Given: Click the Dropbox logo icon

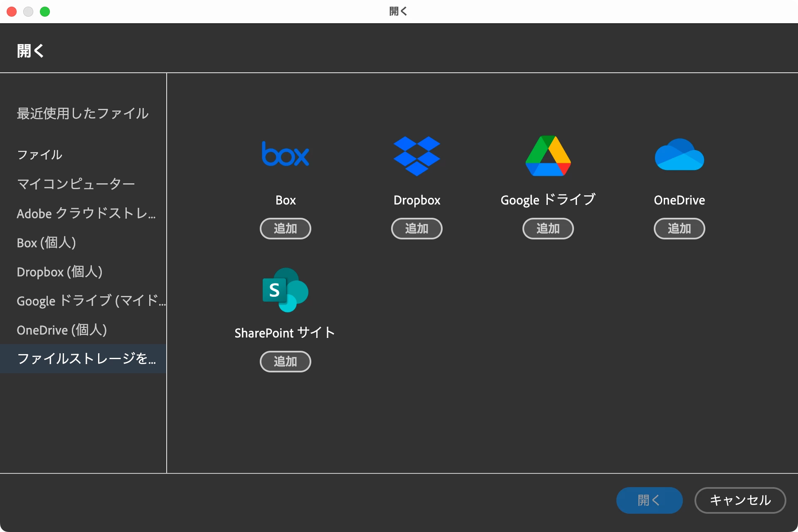Looking at the screenshot, I should pyautogui.click(x=416, y=156).
